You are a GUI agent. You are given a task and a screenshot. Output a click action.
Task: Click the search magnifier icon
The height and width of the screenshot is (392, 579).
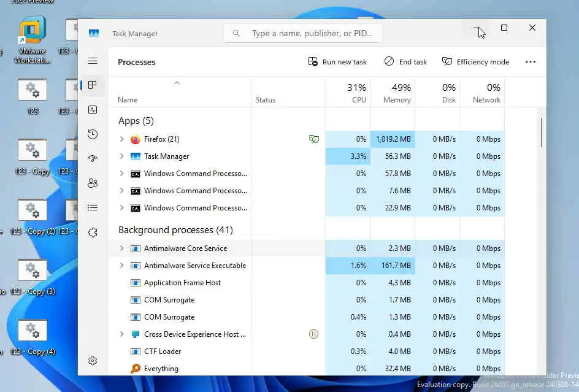point(236,33)
